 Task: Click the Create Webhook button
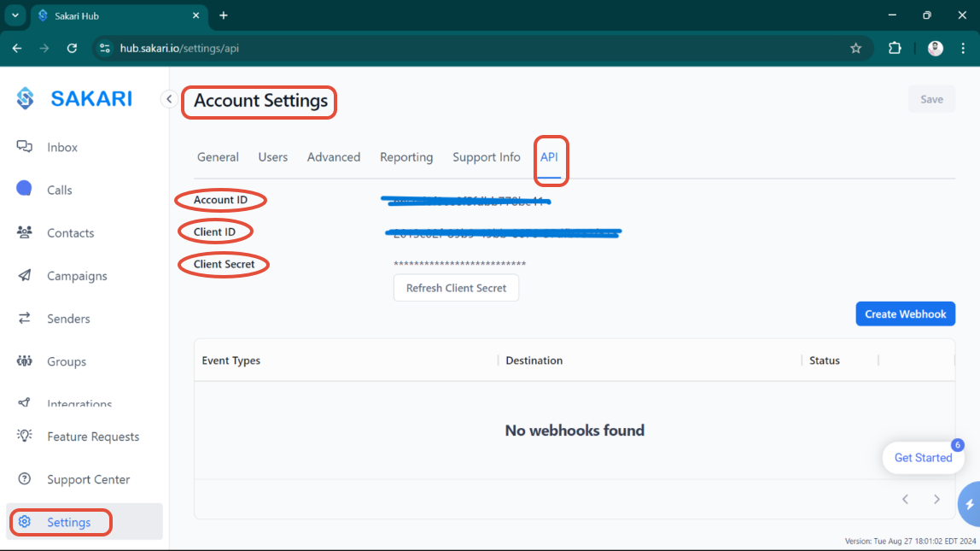click(x=905, y=314)
